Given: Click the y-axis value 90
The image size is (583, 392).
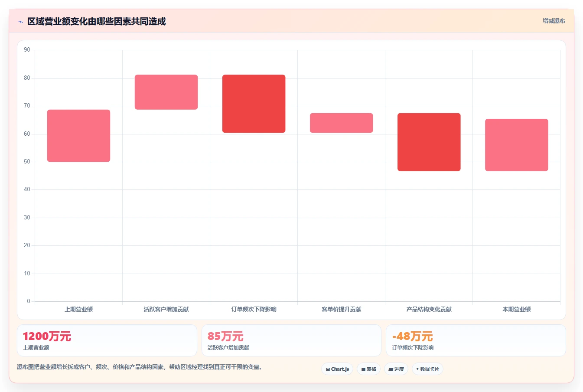Looking at the screenshot, I should coord(27,50).
